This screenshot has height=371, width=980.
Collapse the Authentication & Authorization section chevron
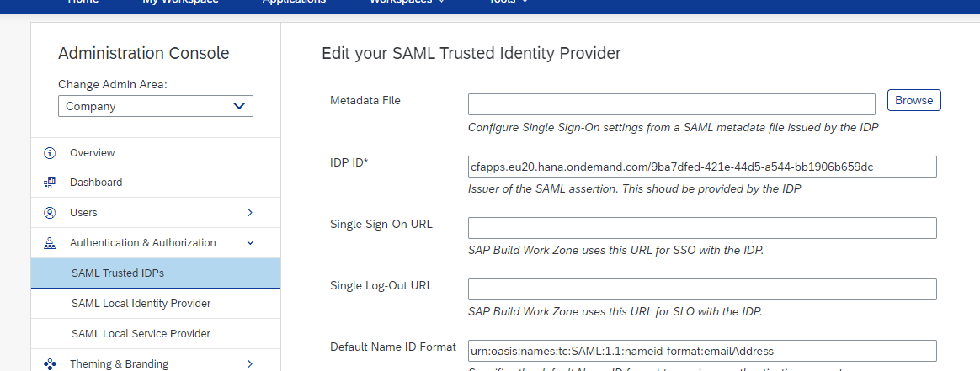point(250,243)
